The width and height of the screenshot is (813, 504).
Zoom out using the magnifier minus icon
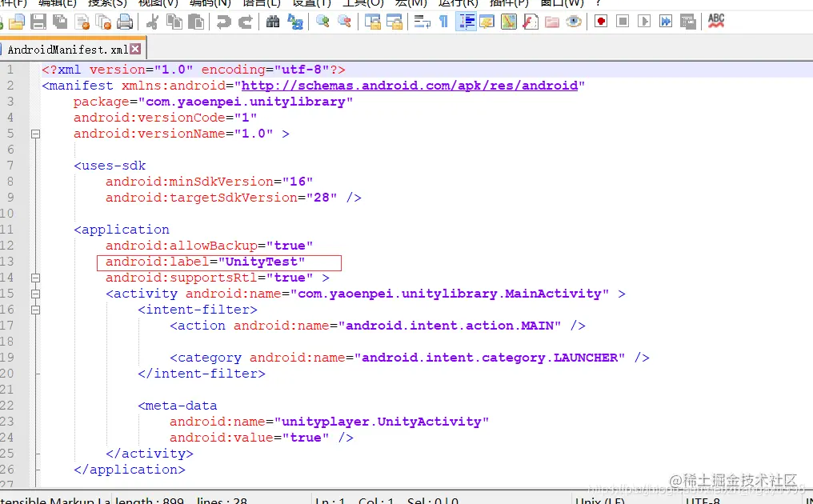(344, 22)
